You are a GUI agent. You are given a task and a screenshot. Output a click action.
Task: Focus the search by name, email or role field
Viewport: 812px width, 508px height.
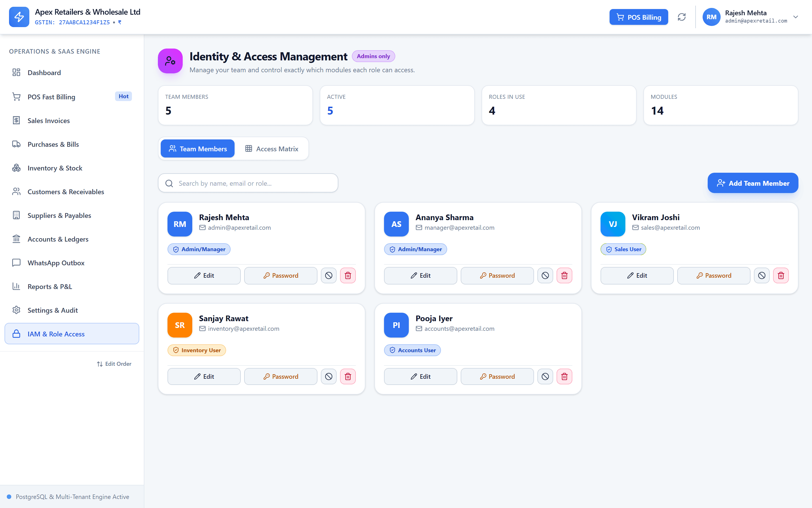[x=248, y=183]
